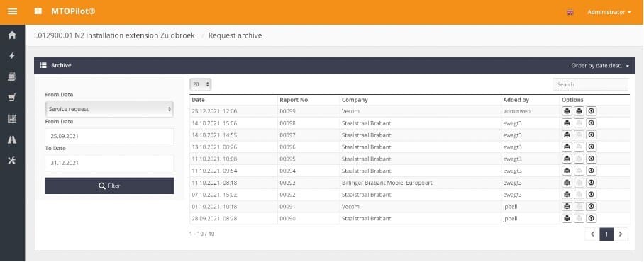Open the hamburger menu in the top bar
Screen dimensions: 644x262
(12, 11)
